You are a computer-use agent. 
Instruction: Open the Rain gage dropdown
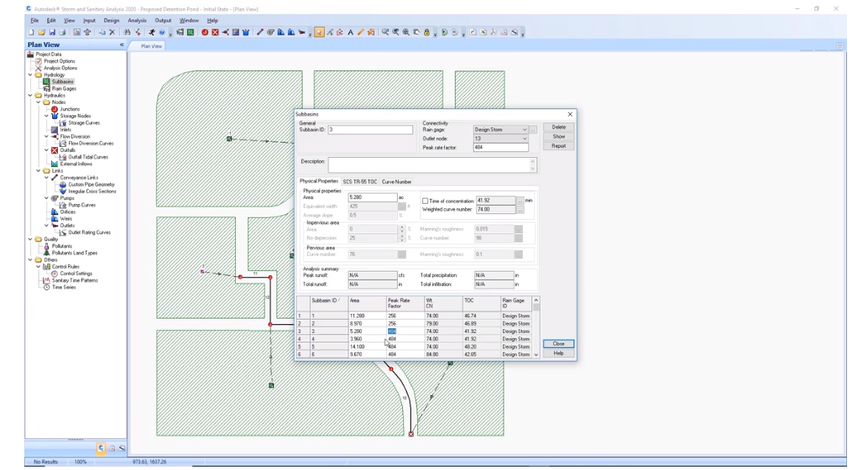pyautogui.click(x=524, y=129)
